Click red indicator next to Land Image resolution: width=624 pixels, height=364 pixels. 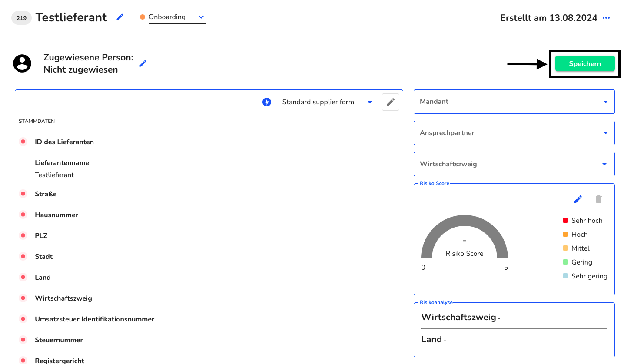[x=23, y=277]
